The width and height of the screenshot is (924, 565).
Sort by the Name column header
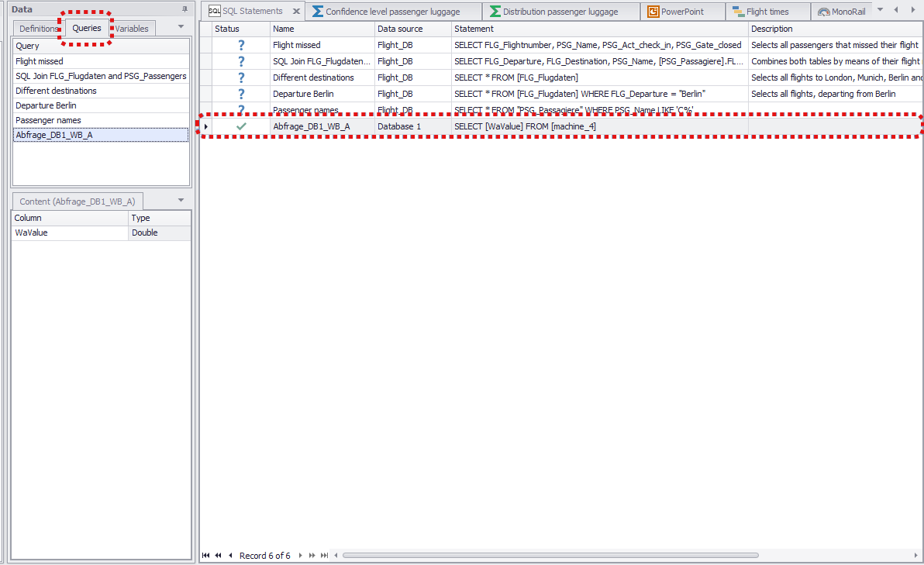coord(322,29)
